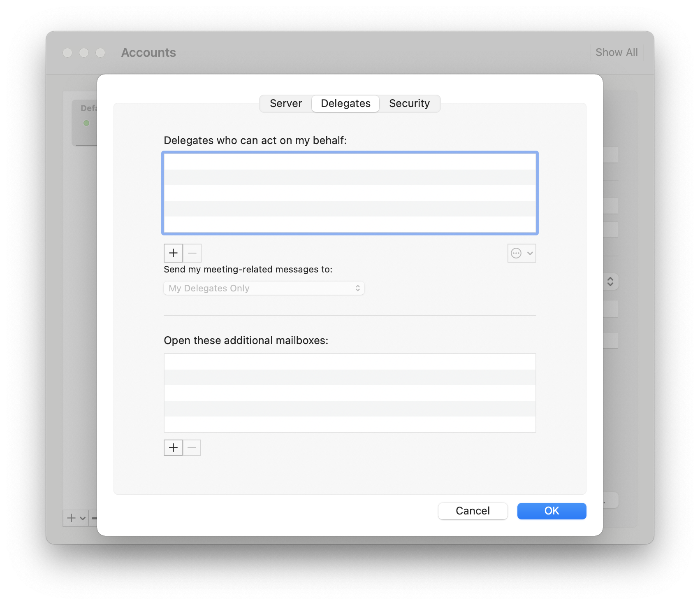
Task: Add a new delegate with plus button
Action: pos(173,253)
